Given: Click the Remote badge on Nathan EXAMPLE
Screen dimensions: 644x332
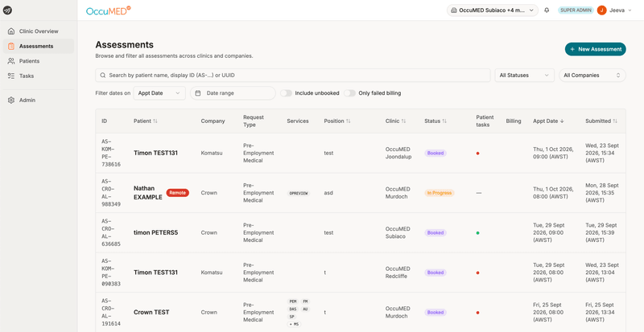Looking at the screenshot, I should click(177, 193).
